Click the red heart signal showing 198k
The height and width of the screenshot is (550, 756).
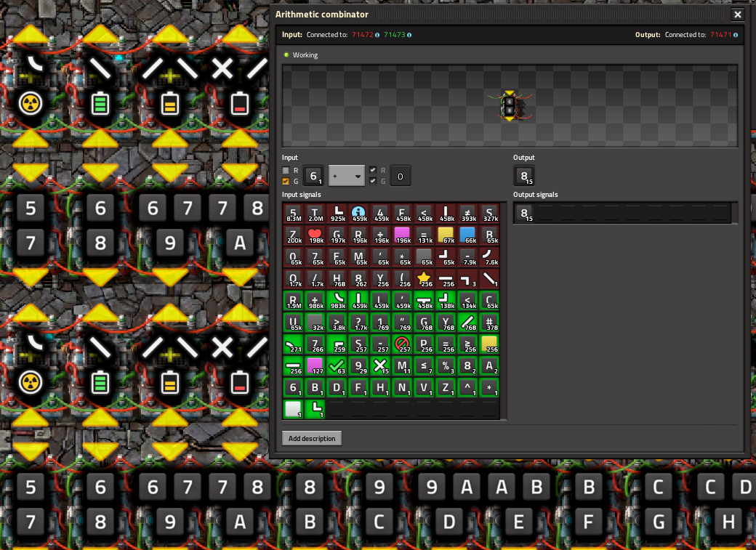point(315,235)
